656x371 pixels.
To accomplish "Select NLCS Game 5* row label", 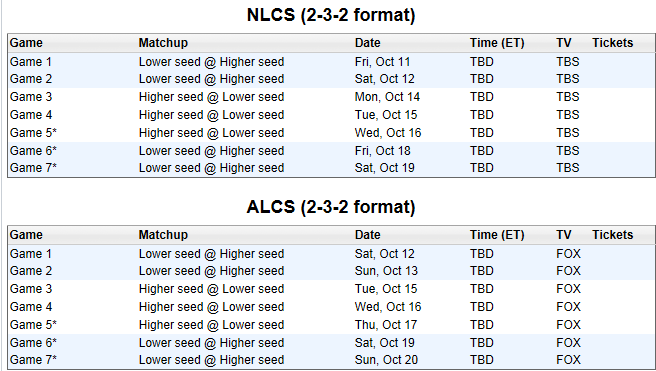I will (33, 133).
